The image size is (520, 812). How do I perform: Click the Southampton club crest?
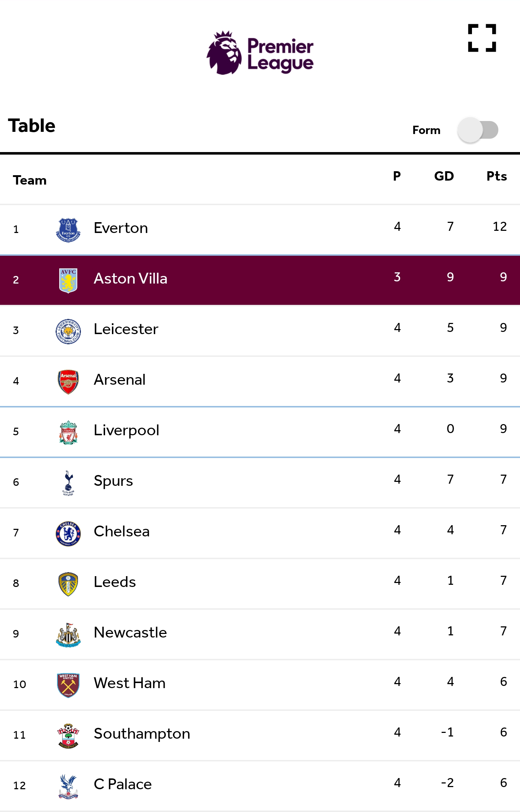coord(68,736)
